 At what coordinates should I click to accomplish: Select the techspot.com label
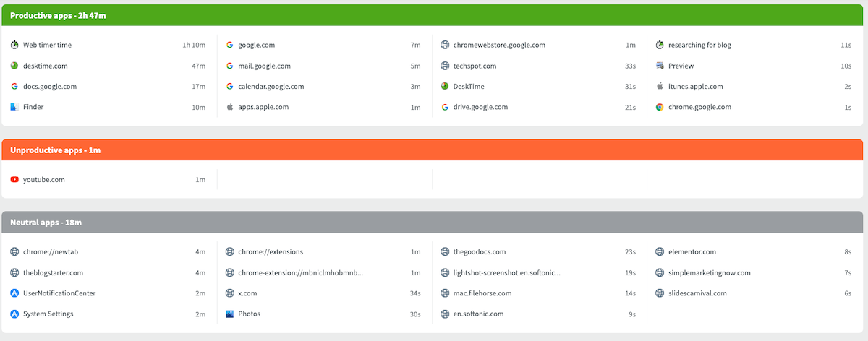[x=475, y=66]
